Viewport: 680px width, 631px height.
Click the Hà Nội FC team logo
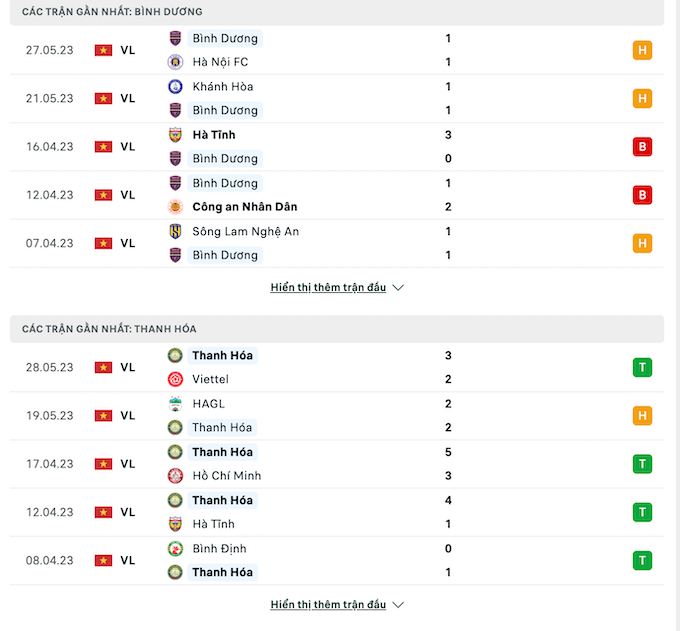(176, 62)
